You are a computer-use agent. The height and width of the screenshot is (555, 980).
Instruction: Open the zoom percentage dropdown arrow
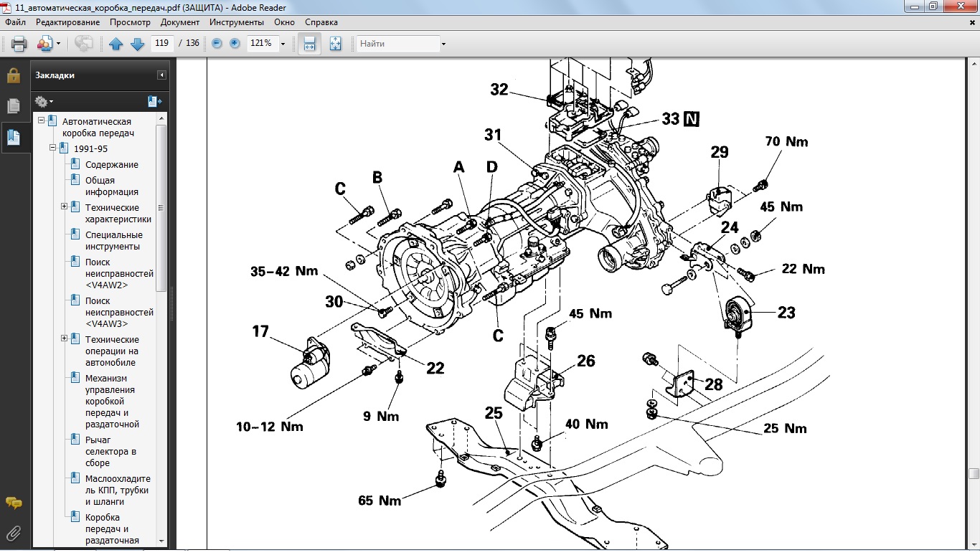pos(283,44)
